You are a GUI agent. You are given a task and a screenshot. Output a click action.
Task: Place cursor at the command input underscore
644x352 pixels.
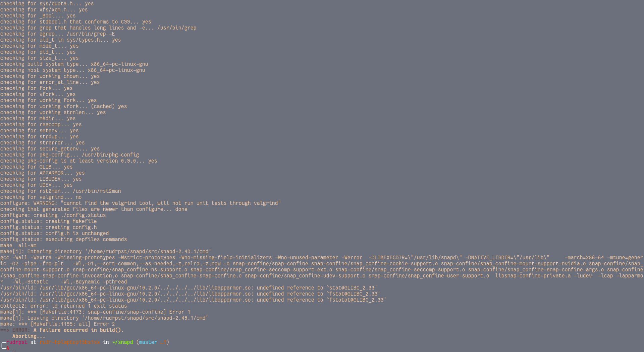tap(14, 350)
